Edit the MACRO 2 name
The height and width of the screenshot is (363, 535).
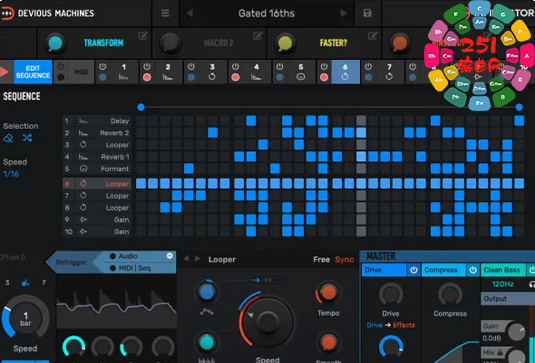(258, 35)
